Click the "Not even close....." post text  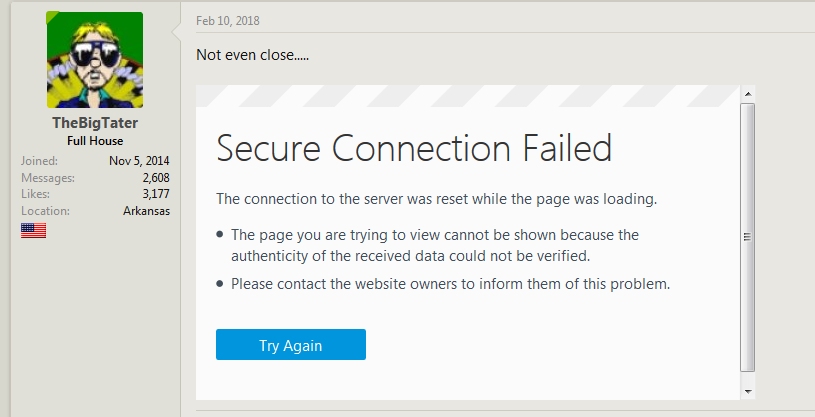pos(252,55)
